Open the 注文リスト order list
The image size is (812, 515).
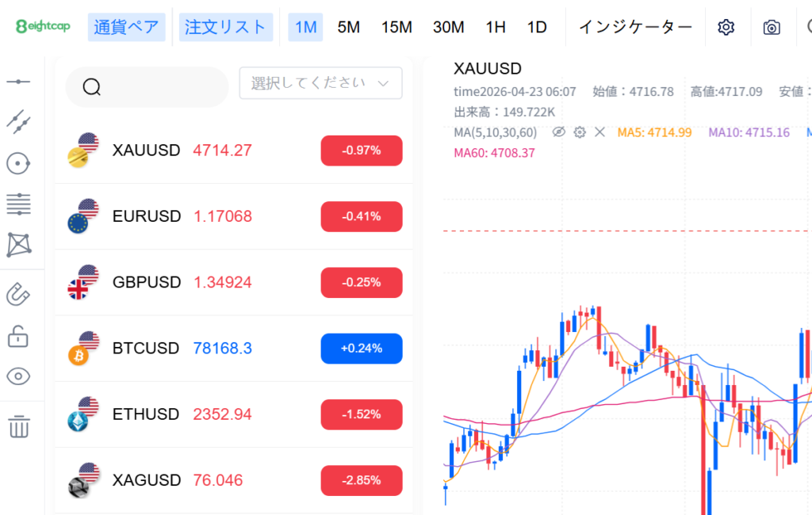coord(226,27)
